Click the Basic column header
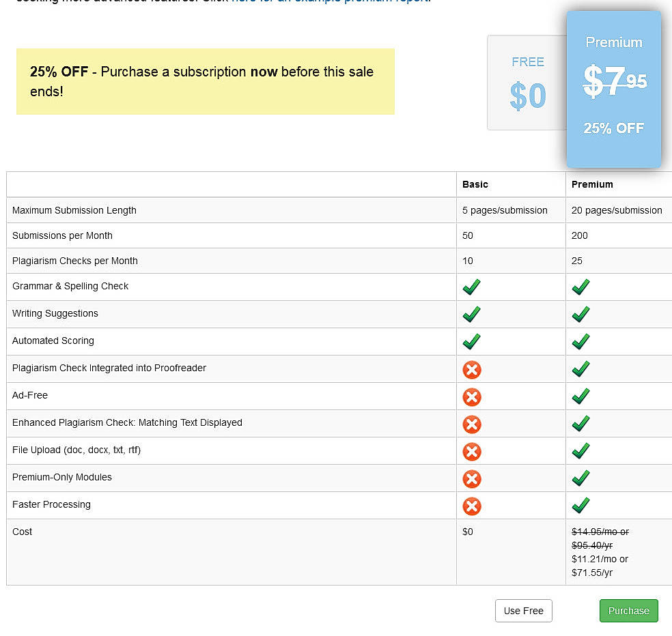Image resolution: width=672 pixels, height=636 pixels. [475, 184]
